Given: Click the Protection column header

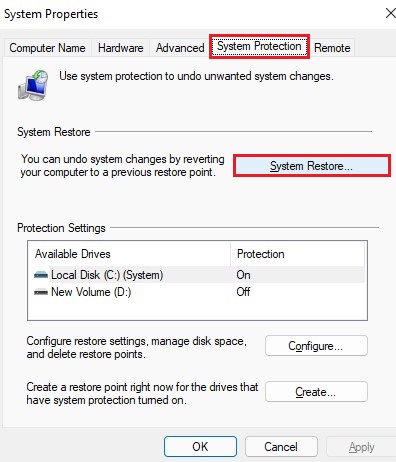Looking at the screenshot, I should tap(298, 254).
